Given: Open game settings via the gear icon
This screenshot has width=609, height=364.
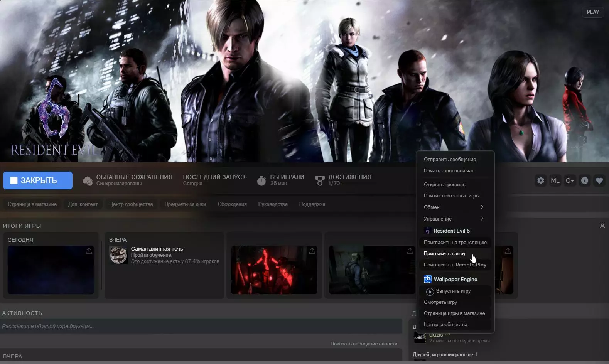Looking at the screenshot, I should 541,180.
